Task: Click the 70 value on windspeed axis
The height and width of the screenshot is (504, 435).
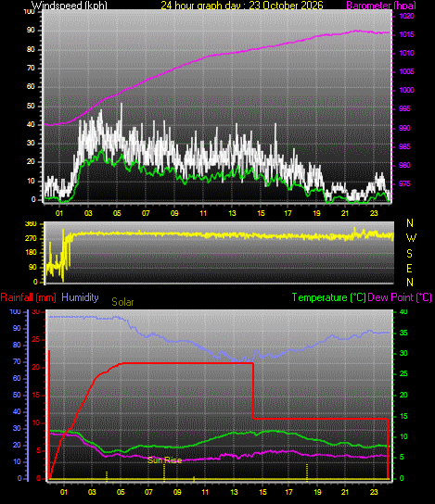Action: [31, 69]
